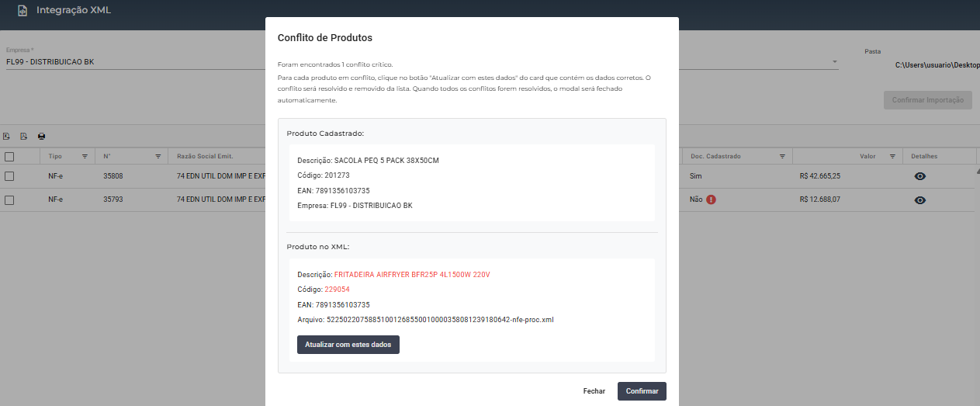Click the table scrollbar up arrow
The height and width of the screenshot is (406, 980).
977,172
